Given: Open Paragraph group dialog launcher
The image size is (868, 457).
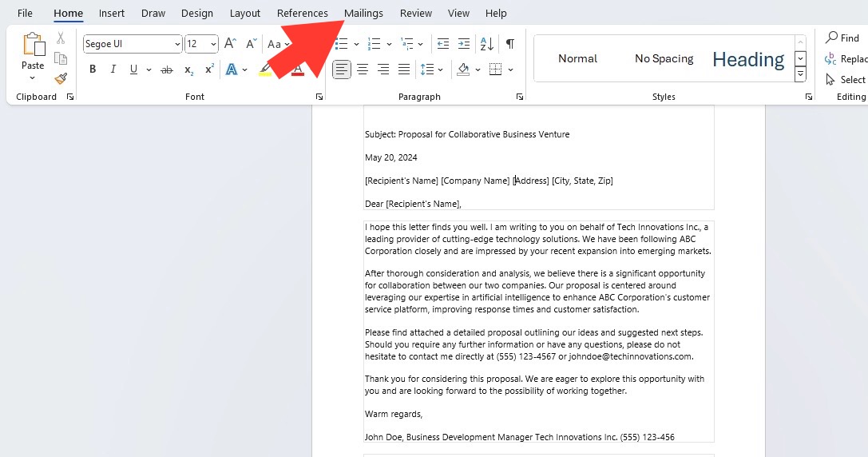Looking at the screenshot, I should coord(519,97).
